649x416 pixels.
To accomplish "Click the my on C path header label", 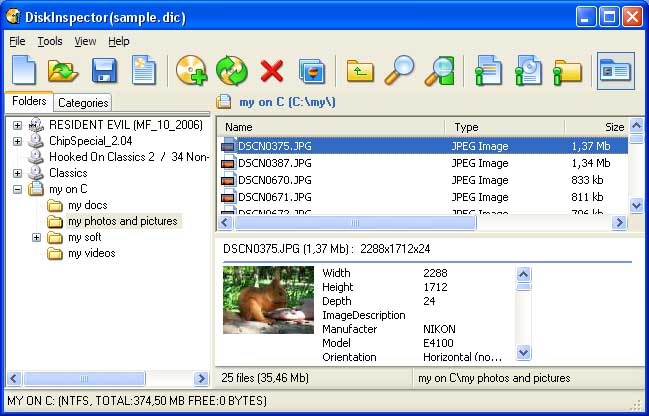I will 287,102.
